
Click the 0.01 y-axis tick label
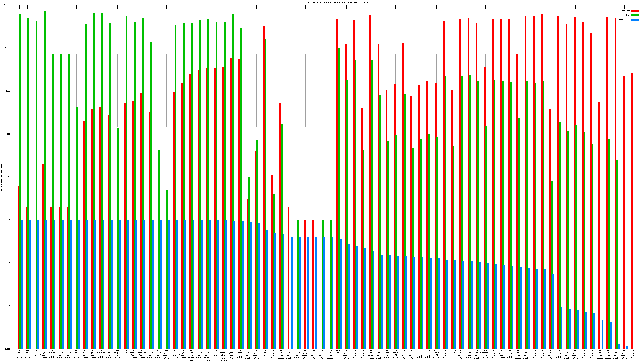[8, 306]
